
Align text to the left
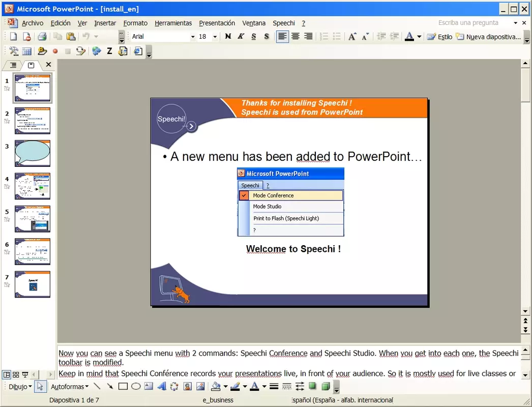coord(282,37)
